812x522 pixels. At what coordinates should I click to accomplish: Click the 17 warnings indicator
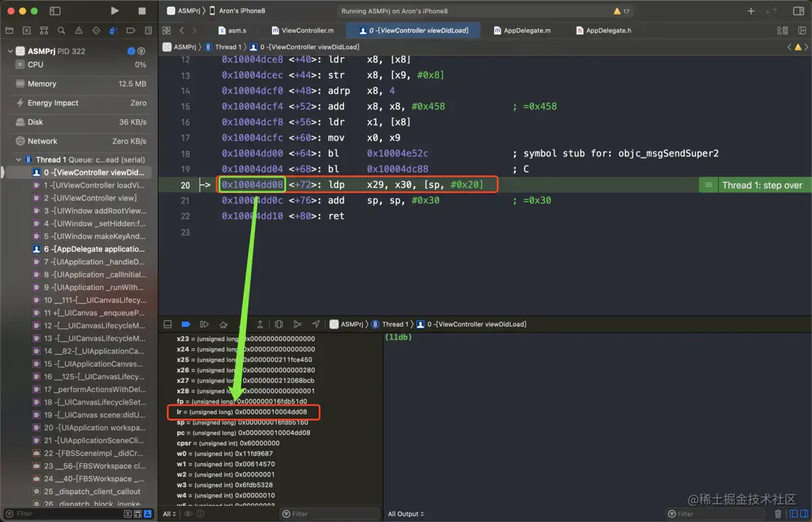point(621,12)
